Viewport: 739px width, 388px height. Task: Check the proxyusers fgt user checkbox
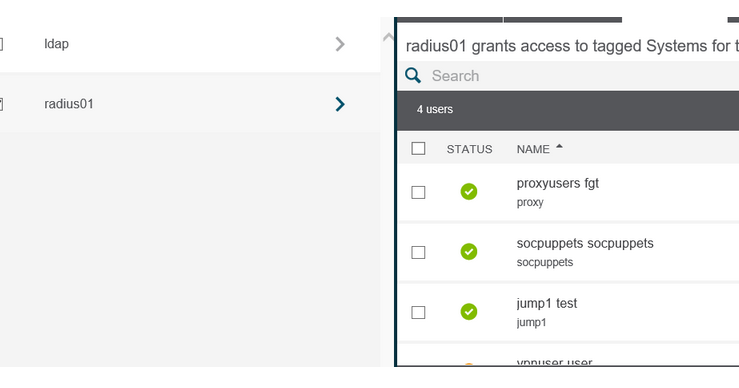click(x=418, y=192)
